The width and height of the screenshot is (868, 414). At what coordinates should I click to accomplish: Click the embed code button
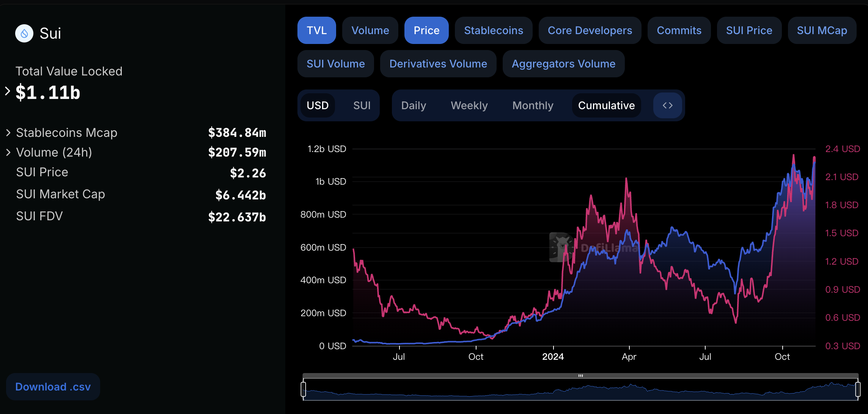pos(668,105)
